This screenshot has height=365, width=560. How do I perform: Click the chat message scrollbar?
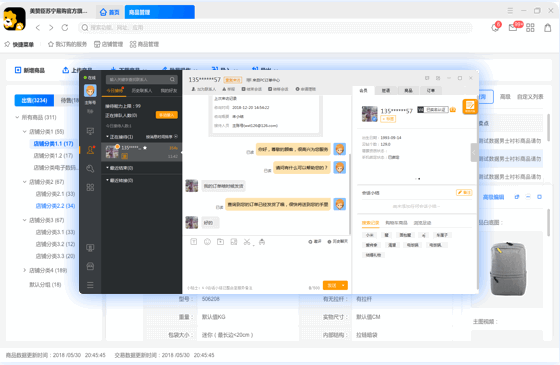[350, 193]
